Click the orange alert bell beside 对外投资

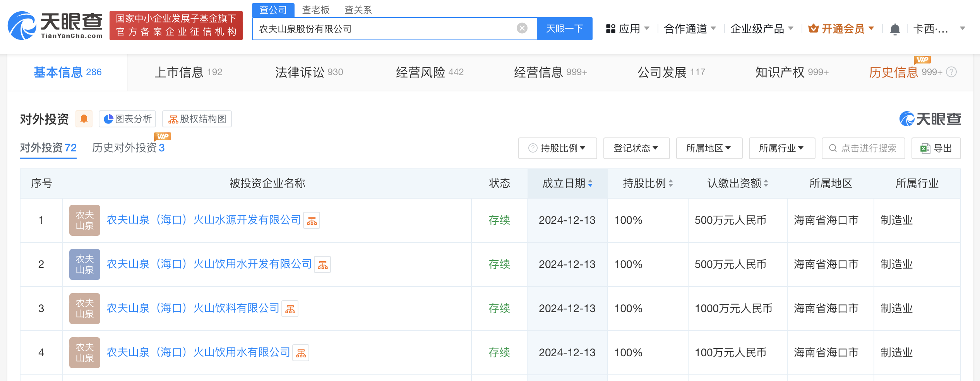[84, 119]
